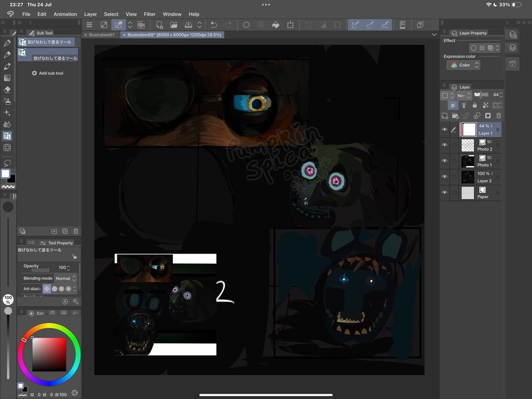
Task: Select the Blend water-drop tool
Action: [7, 124]
